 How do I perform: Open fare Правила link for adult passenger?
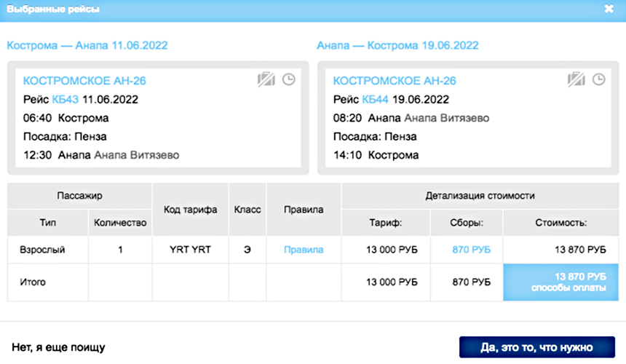(304, 250)
